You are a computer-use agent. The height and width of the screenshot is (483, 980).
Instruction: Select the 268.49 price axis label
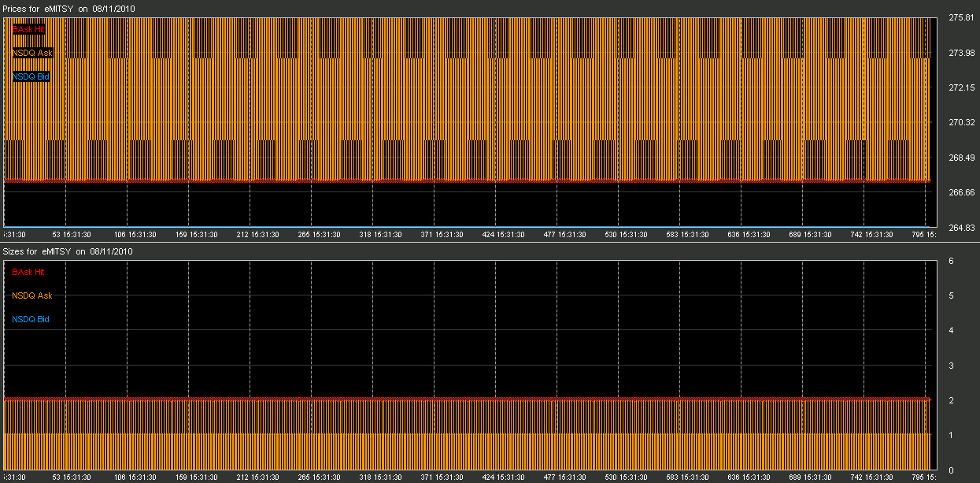[963, 158]
